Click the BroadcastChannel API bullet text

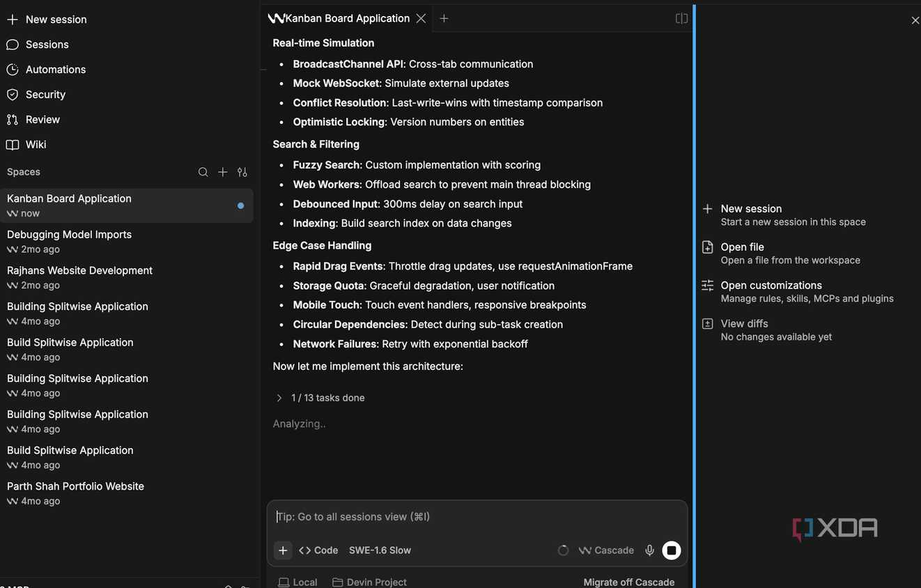pos(413,64)
